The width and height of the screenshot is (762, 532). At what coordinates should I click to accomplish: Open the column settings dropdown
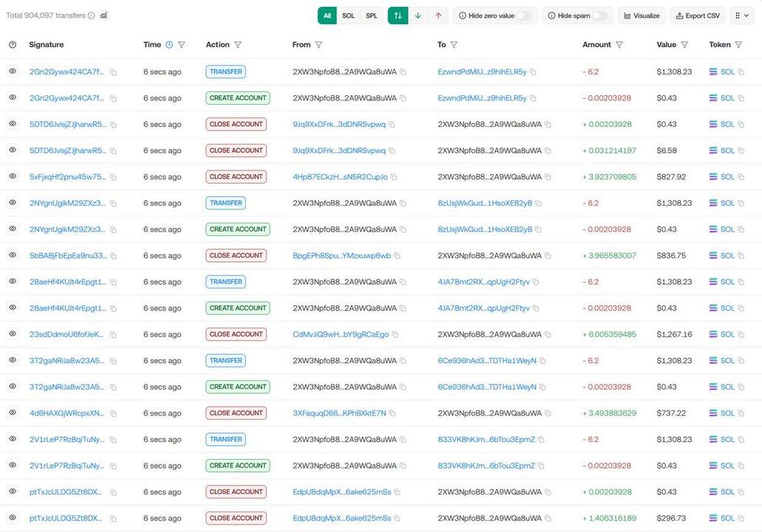click(741, 15)
